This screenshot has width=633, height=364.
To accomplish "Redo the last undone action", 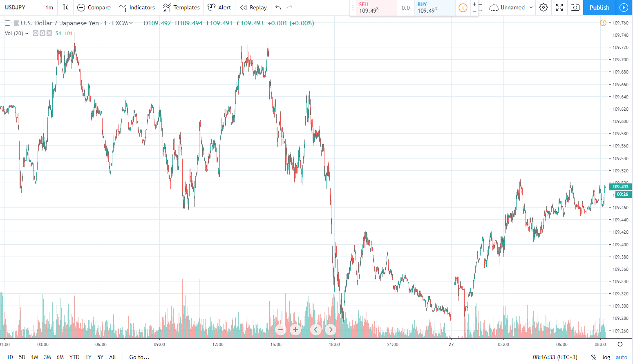I will [x=290, y=7].
